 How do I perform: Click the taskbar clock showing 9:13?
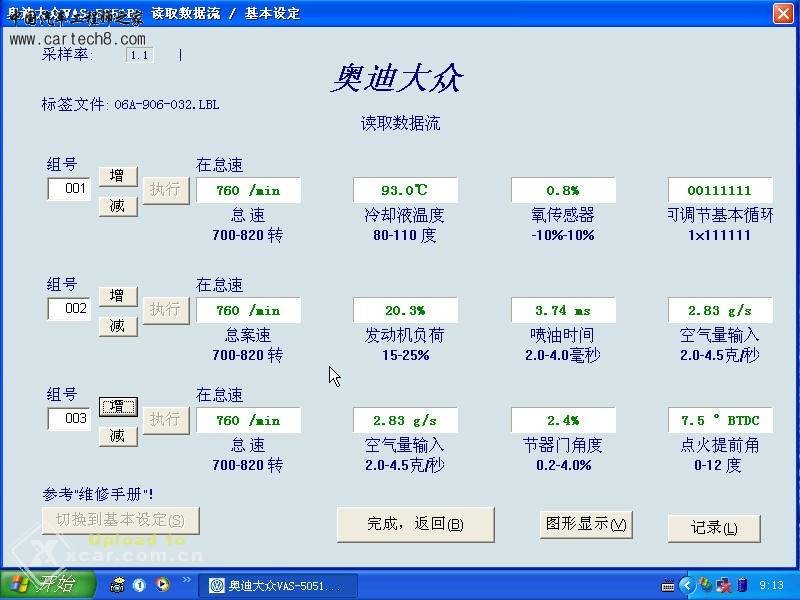[771, 585]
